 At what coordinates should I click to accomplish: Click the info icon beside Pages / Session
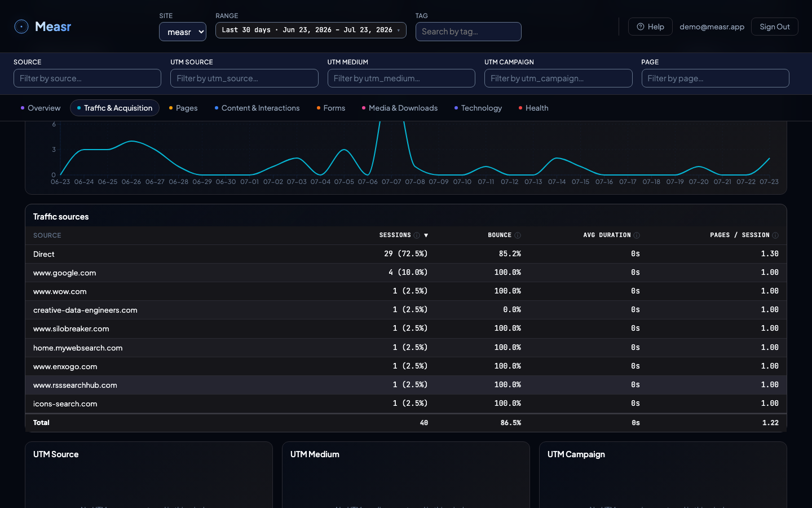(775, 235)
